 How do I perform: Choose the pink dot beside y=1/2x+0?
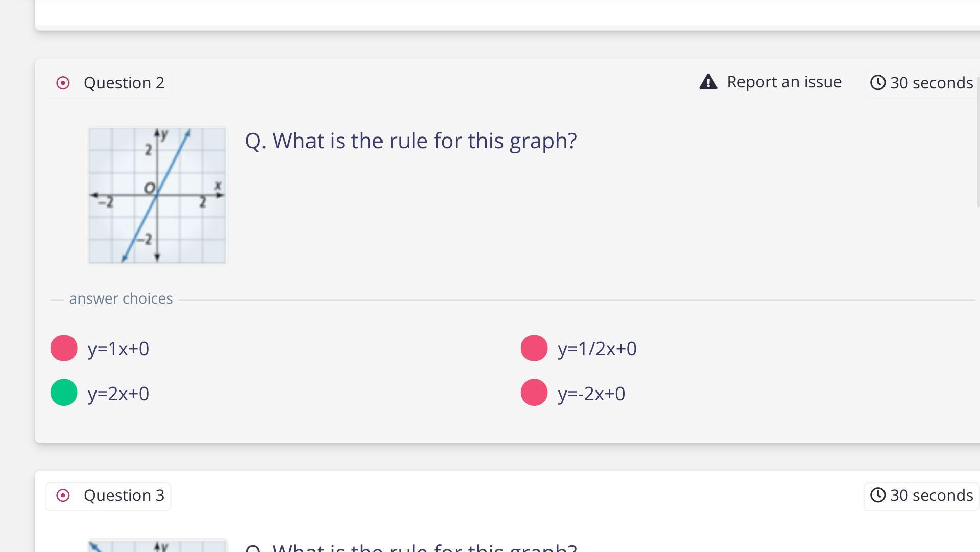point(534,348)
